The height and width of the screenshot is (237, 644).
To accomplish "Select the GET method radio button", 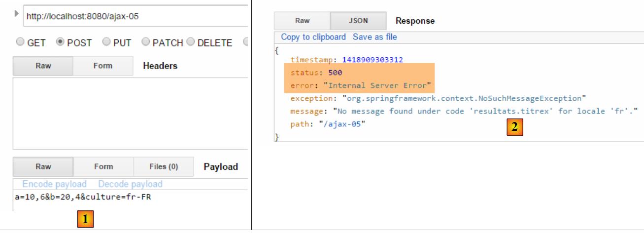I will (20, 42).
